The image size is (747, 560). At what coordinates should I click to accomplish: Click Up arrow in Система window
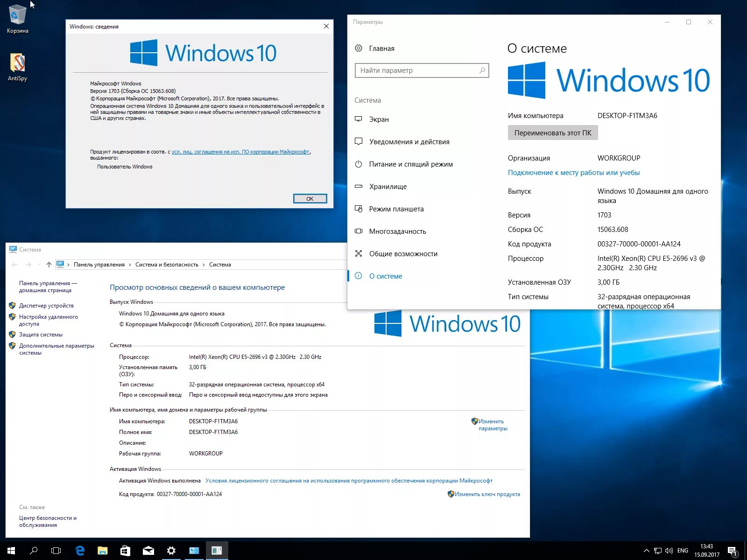[x=49, y=265]
